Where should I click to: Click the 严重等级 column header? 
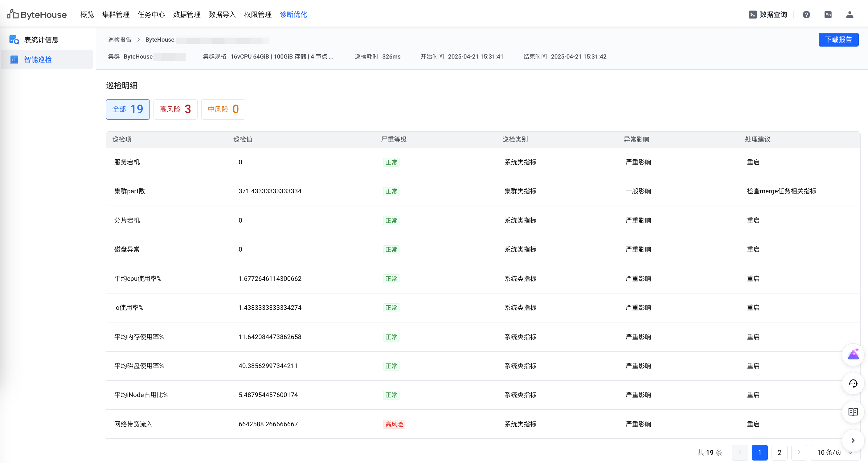394,139
